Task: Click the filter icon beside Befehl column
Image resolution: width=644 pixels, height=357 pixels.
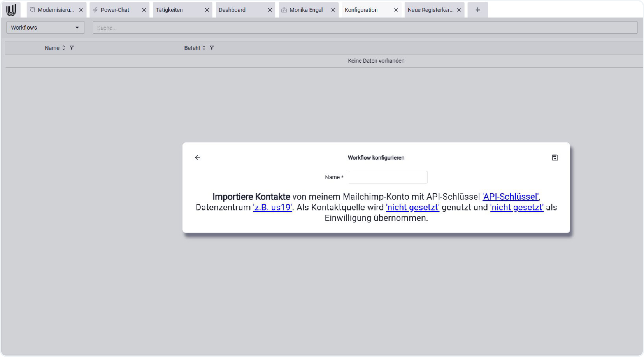Action: pyautogui.click(x=212, y=48)
